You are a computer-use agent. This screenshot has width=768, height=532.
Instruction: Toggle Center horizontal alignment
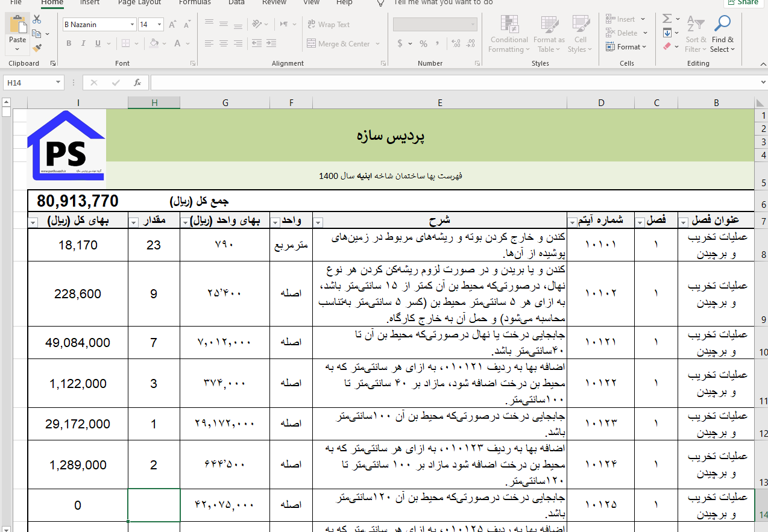coord(224,43)
